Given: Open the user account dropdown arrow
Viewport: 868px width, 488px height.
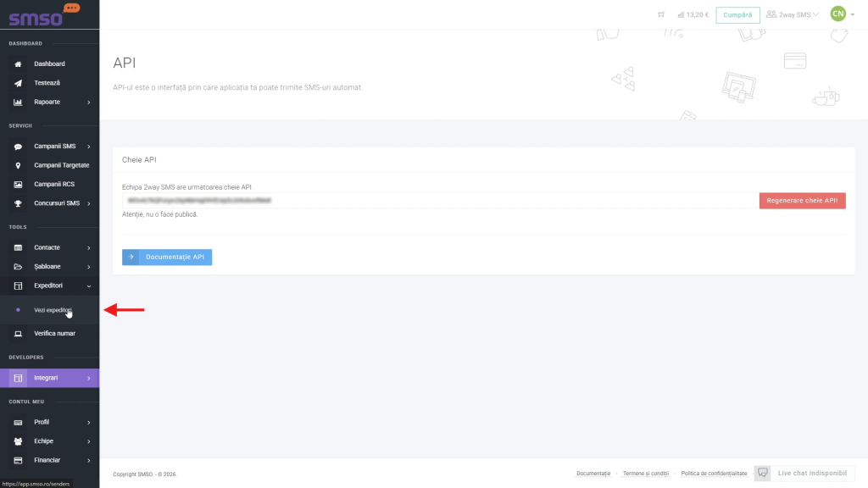Looking at the screenshot, I should pyautogui.click(x=853, y=15).
